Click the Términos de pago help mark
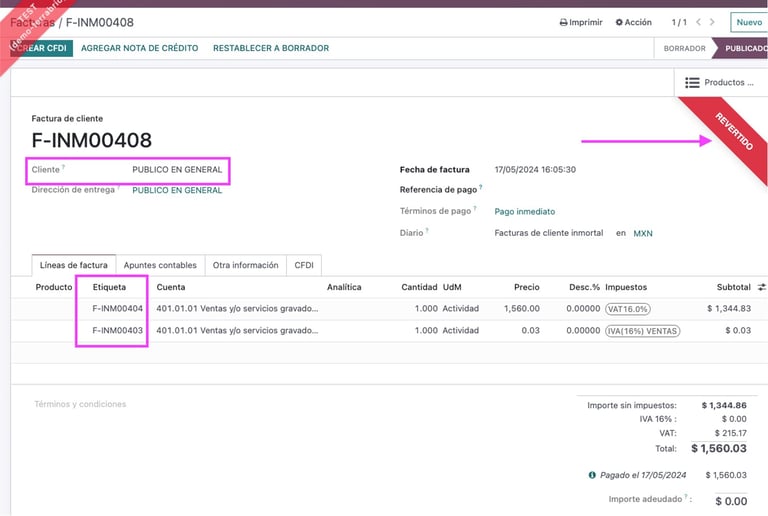Viewport: 768px width, 516px height. point(475,209)
